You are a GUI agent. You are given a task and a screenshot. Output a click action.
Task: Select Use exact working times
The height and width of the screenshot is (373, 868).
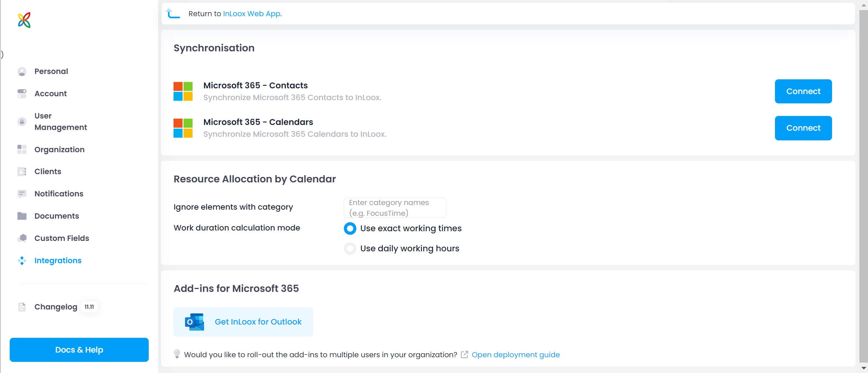[349, 228]
